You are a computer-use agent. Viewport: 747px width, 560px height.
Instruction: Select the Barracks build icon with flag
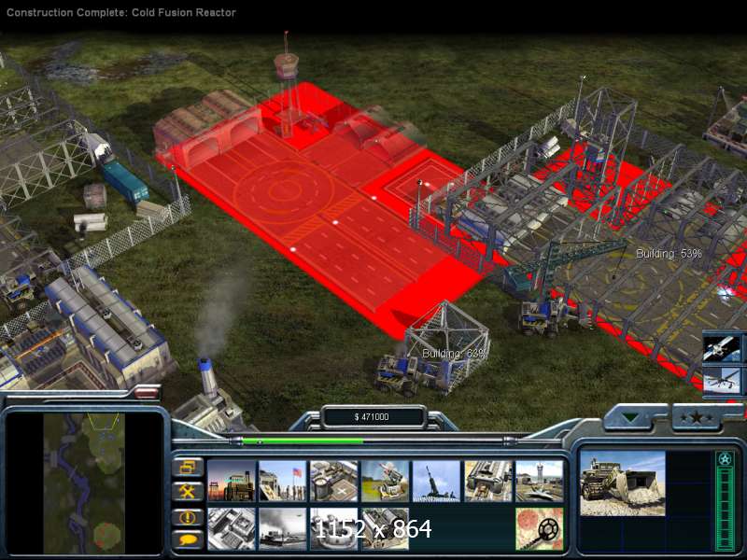[283, 481]
